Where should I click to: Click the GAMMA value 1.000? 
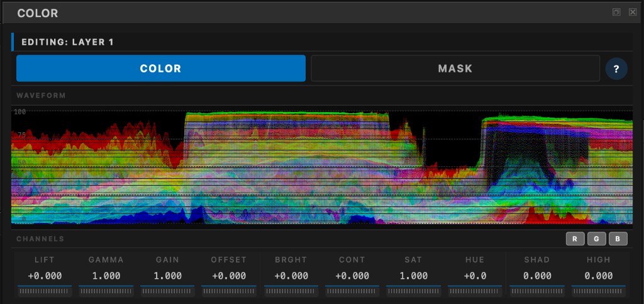[x=106, y=276]
